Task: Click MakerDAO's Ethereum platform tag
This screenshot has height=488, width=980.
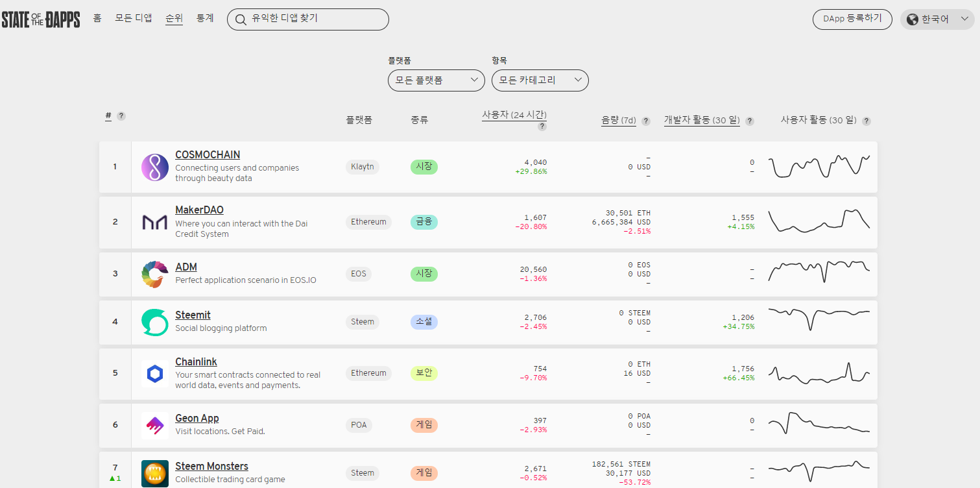Action: [368, 222]
